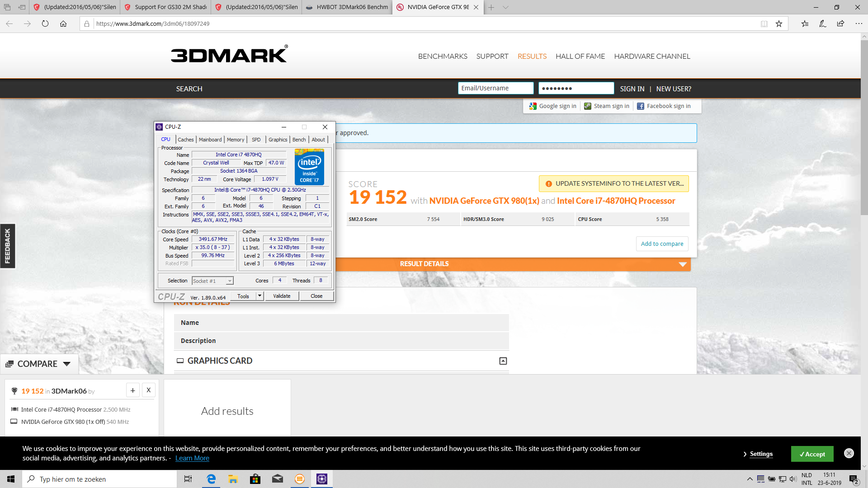868x488 pixels.
Task: Switch to Memory tab in CPU-Z
Action: click(x=236, y=140)
